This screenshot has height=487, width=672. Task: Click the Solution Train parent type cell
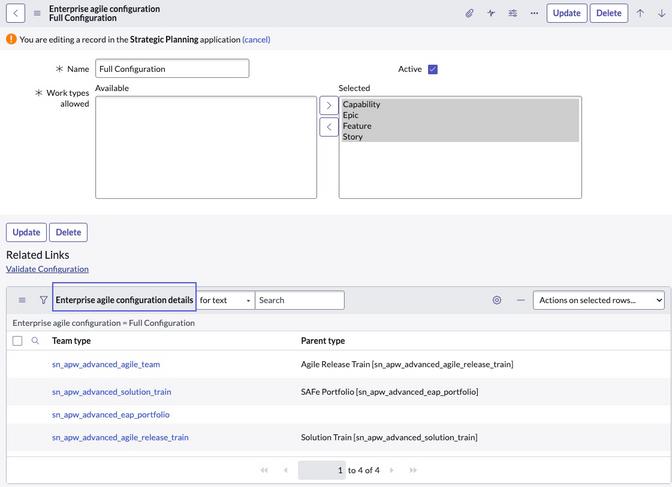(x=389, y=437)
